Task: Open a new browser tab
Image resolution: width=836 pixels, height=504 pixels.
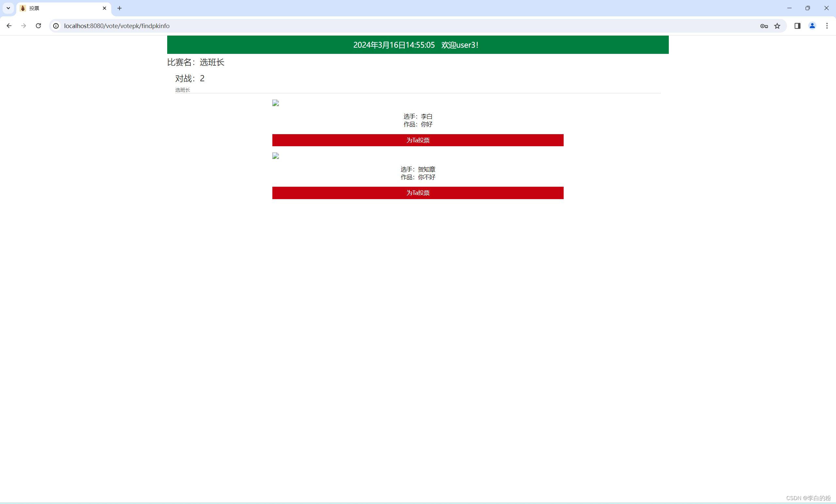Action: click(120, 8)
